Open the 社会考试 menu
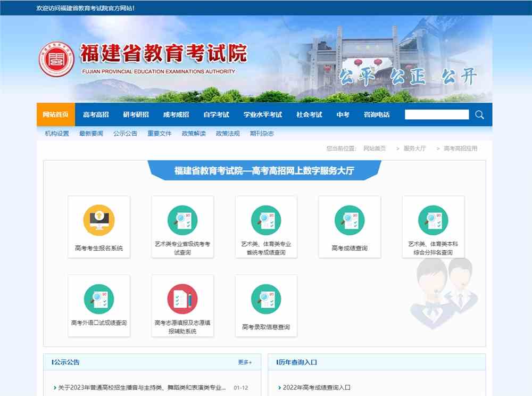The image size is (532, 396). (x=309, y=114)
